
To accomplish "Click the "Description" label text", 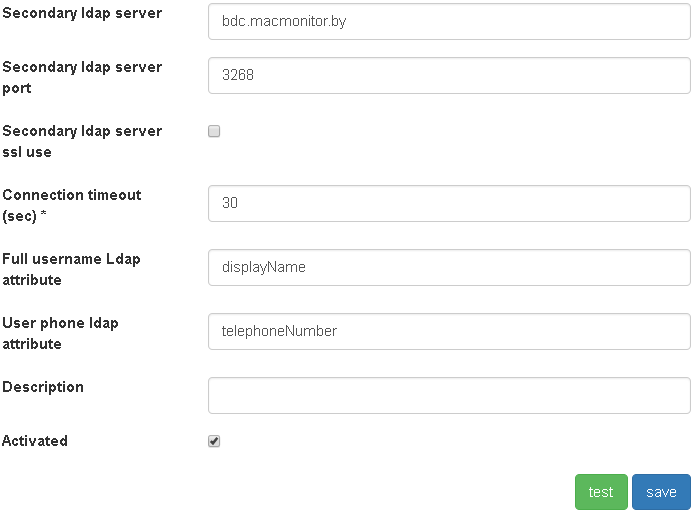I will click(43, 387).
